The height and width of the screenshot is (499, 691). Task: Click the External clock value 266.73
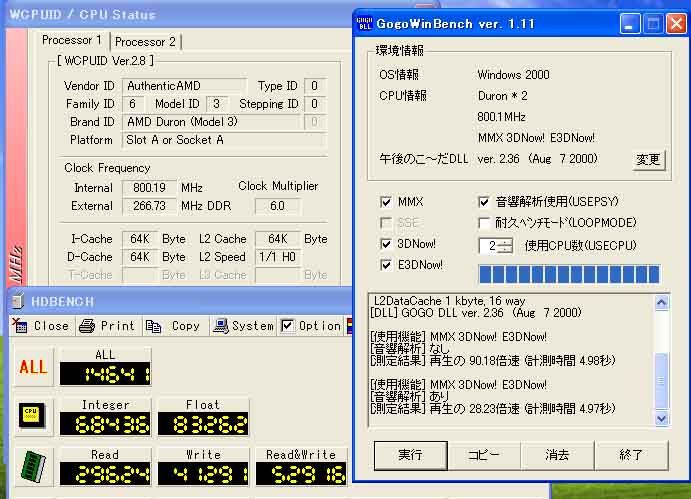click(149, 206)
